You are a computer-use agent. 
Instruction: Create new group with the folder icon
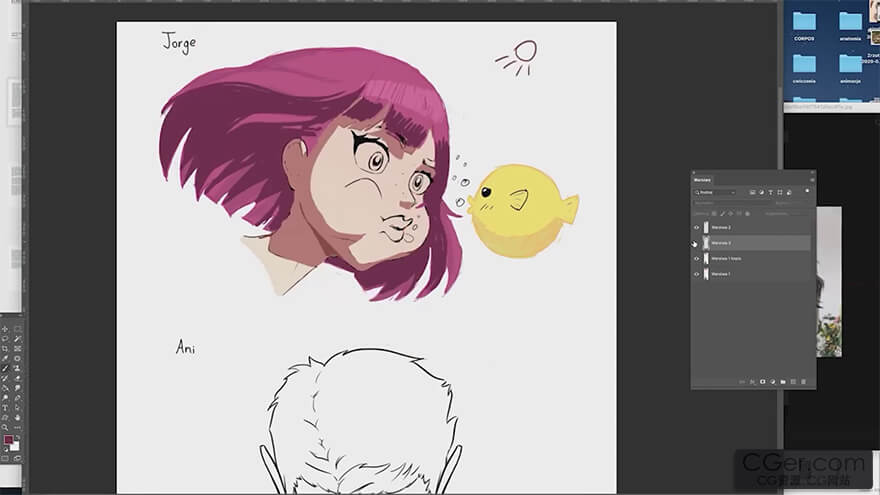pos(783,381)
